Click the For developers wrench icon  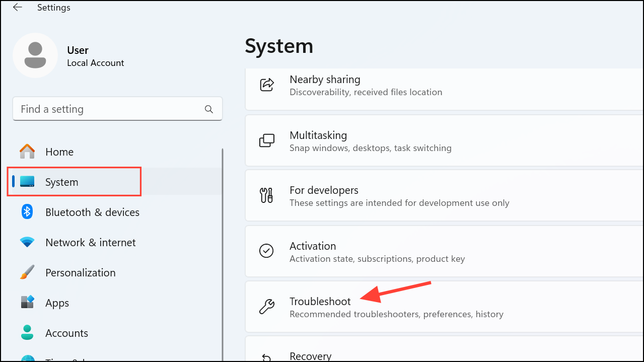coord(266,195)
